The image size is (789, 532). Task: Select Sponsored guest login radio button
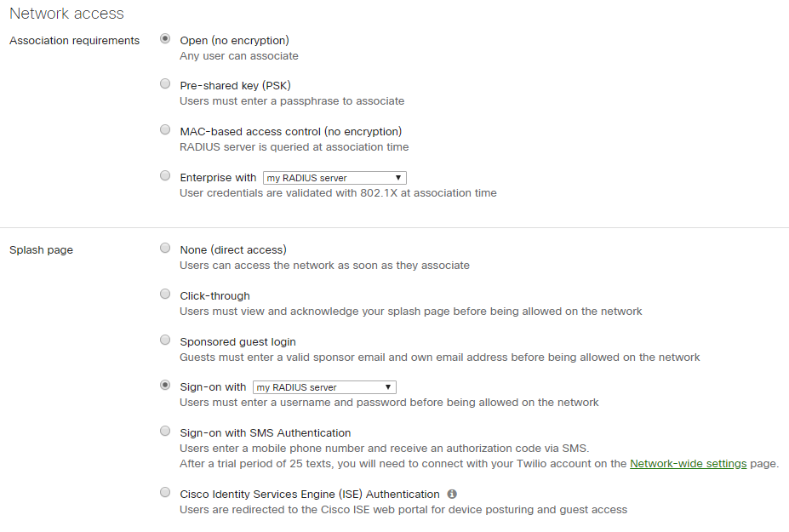pos(165,340)
